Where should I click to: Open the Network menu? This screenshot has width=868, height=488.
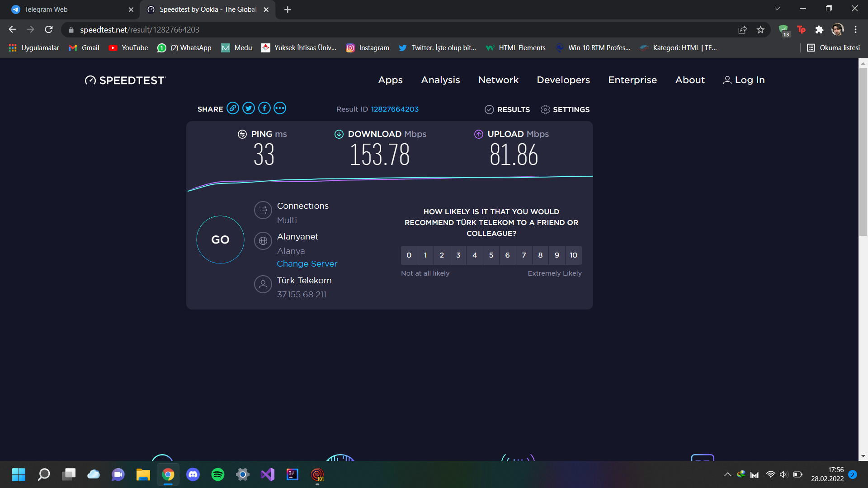(498, 80)
